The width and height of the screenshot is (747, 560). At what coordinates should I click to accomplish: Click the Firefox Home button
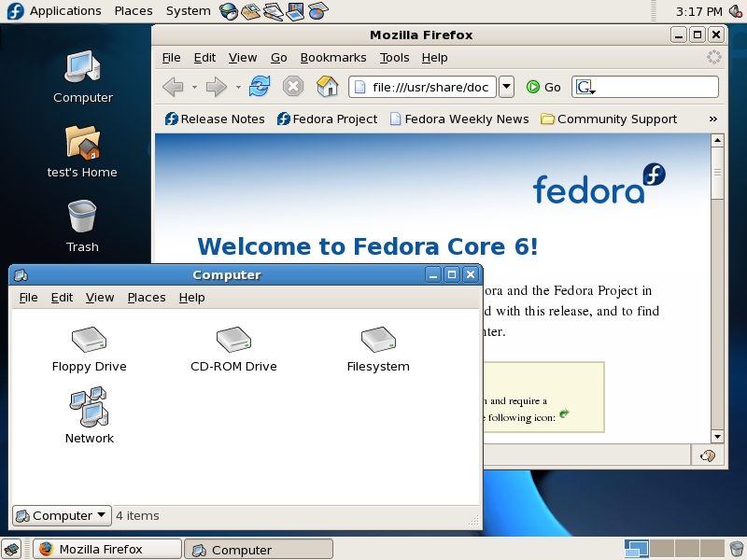point(327,87)
